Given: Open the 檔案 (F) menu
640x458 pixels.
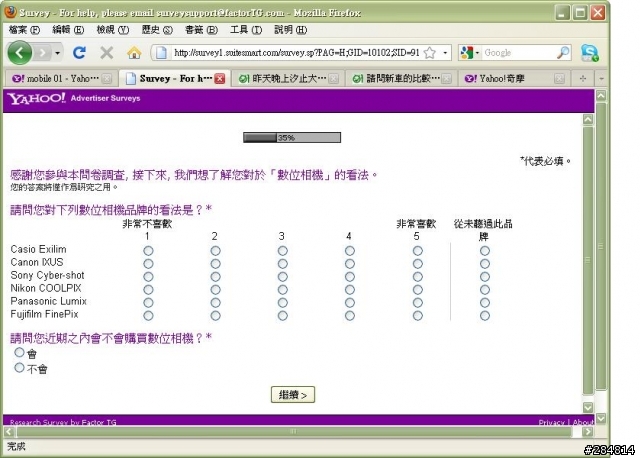Looking at the screenshot, I should coord(24,30).
